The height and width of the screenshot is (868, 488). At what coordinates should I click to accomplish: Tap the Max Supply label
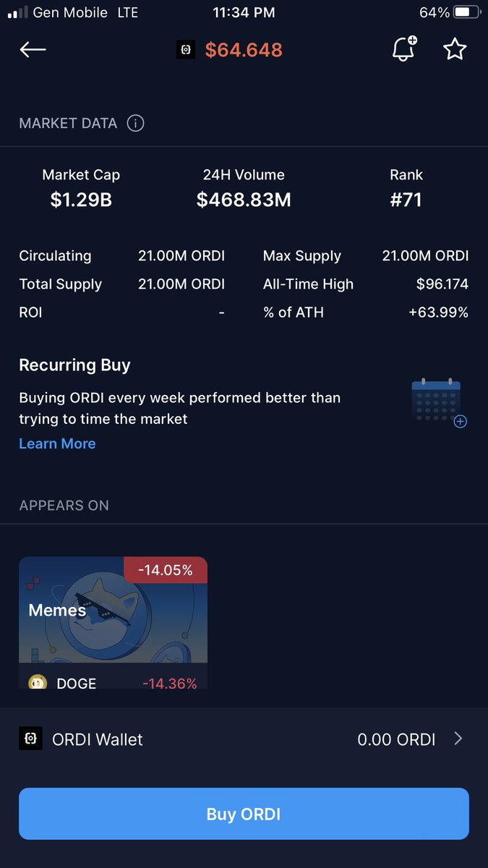tap(302, 255)
